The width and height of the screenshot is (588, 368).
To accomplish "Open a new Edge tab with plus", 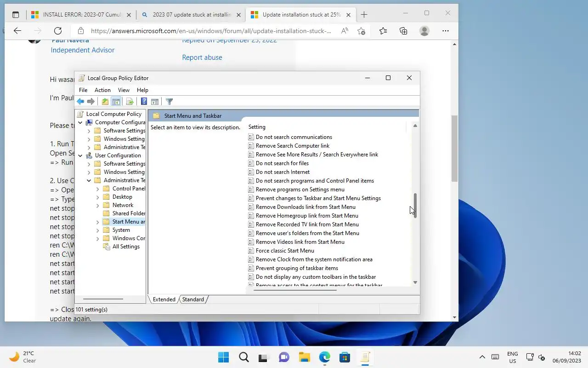I will pos(364,15).
